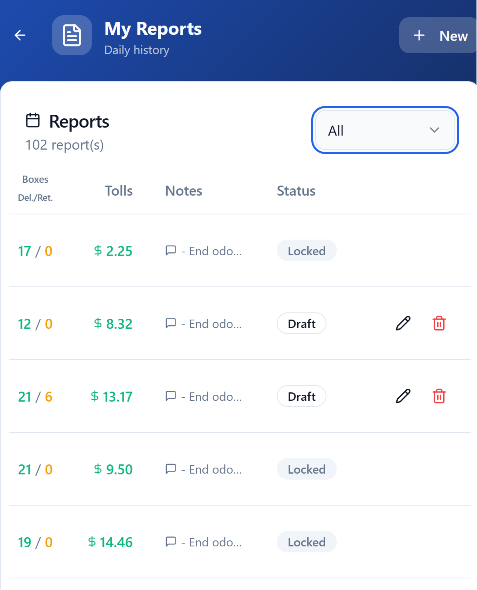Click the 19 / 0 boxes value

click(35, 542)
